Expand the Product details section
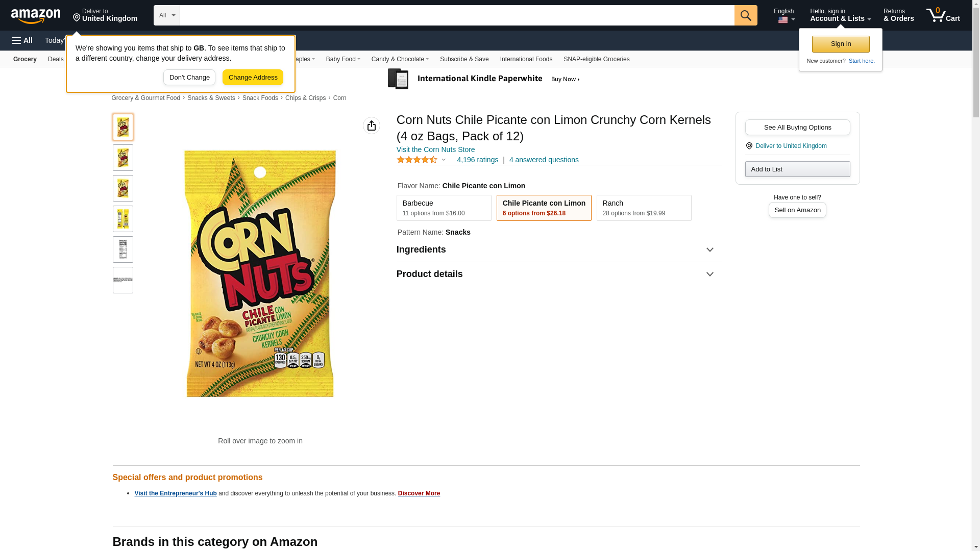980x551 pixels. click(x=559, y=274)
